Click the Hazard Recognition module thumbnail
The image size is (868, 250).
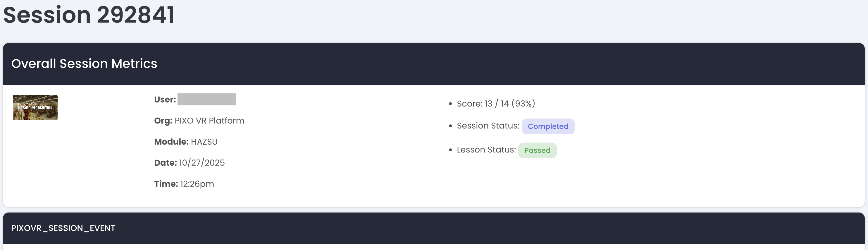[35, 108]
